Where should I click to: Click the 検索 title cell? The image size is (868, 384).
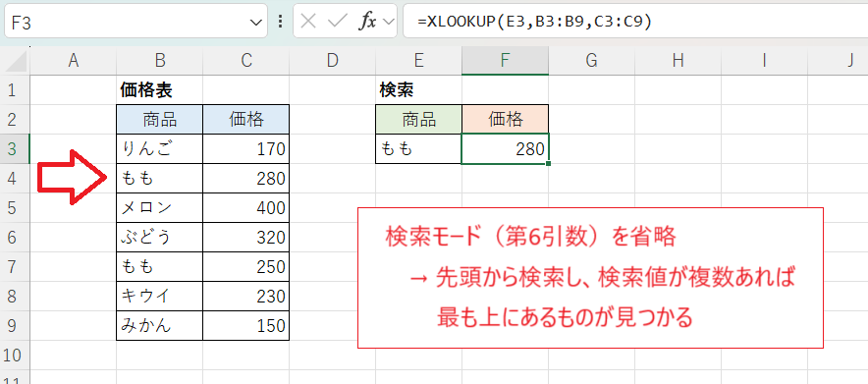click(x=418, y=89)
